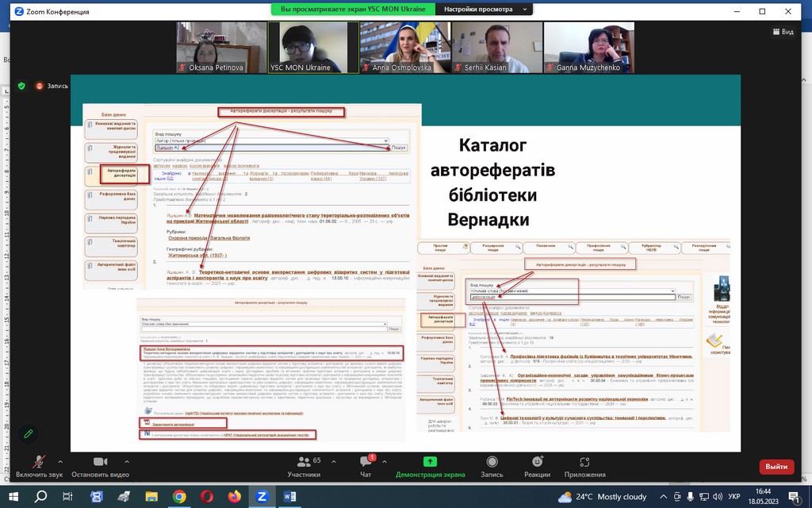Click the green encryption shield icon
The height and width of the screenshot is (508, 812).
click(21, 86)
